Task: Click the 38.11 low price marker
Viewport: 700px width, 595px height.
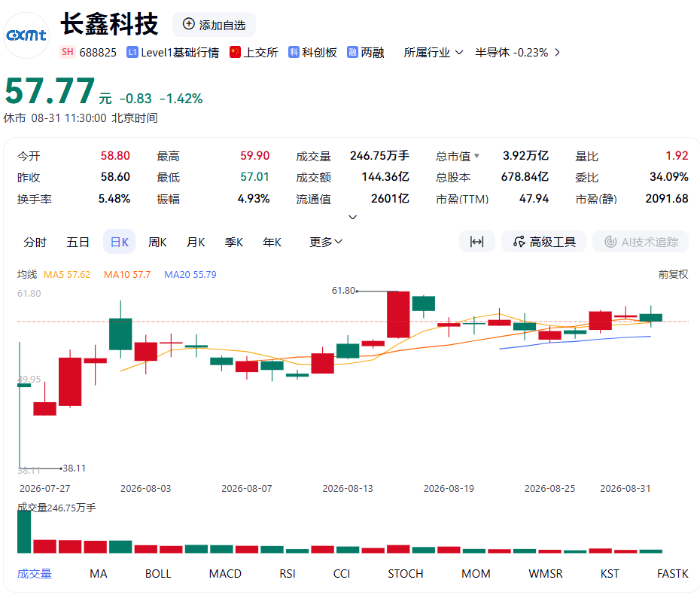Action: pos(74,468)
